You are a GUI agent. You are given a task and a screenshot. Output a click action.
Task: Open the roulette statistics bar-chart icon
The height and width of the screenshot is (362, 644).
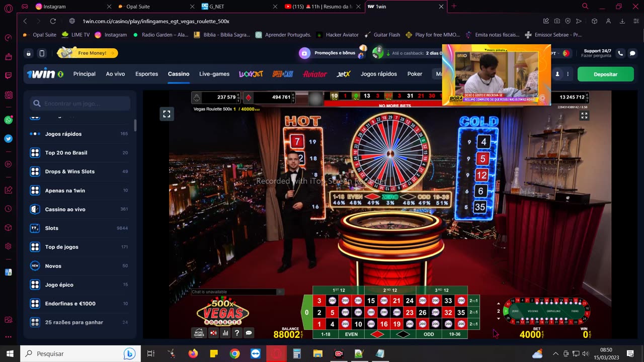tap(225, 333)
